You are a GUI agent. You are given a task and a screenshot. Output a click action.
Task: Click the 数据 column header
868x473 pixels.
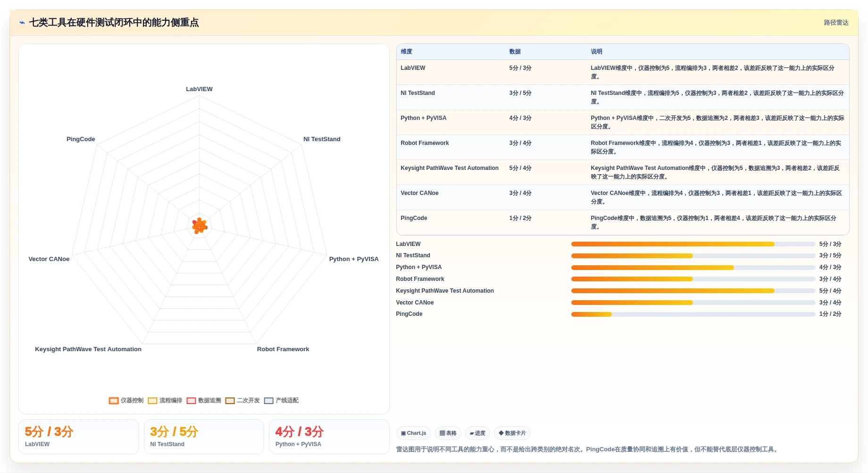(x=515, y=51)
